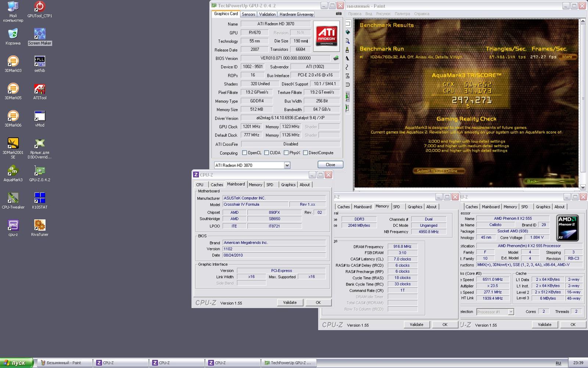This screenshot has height=368, width=588.
Task: Switch to the Sensors tab in GPU-Z
Action: [248, 14]
